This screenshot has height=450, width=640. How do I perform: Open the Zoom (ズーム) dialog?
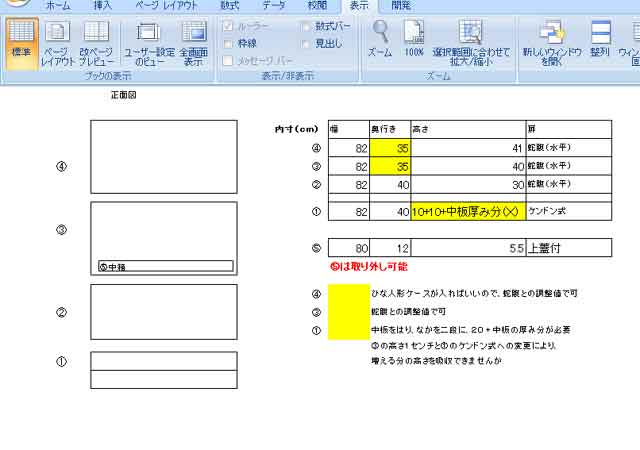[x=380, y=39]
